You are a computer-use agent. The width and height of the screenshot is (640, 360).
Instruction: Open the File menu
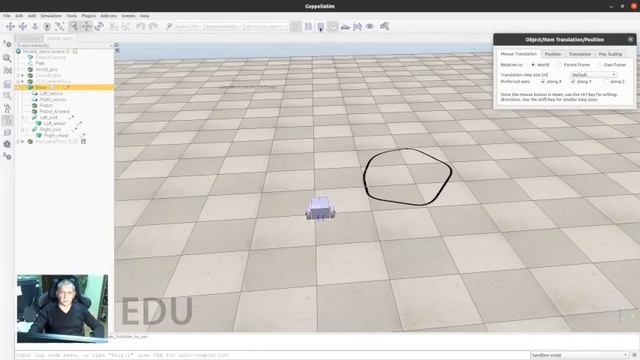(7, 16)
